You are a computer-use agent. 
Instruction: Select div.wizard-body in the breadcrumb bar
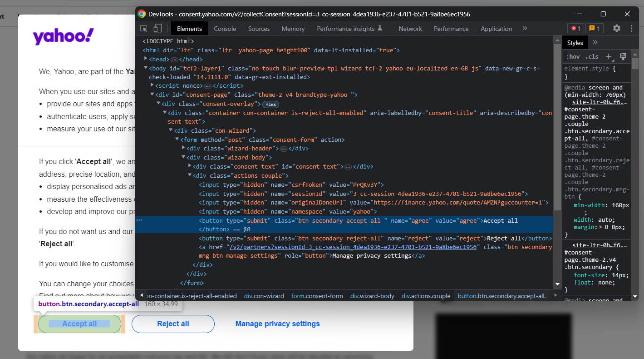[x=372, y=296]
